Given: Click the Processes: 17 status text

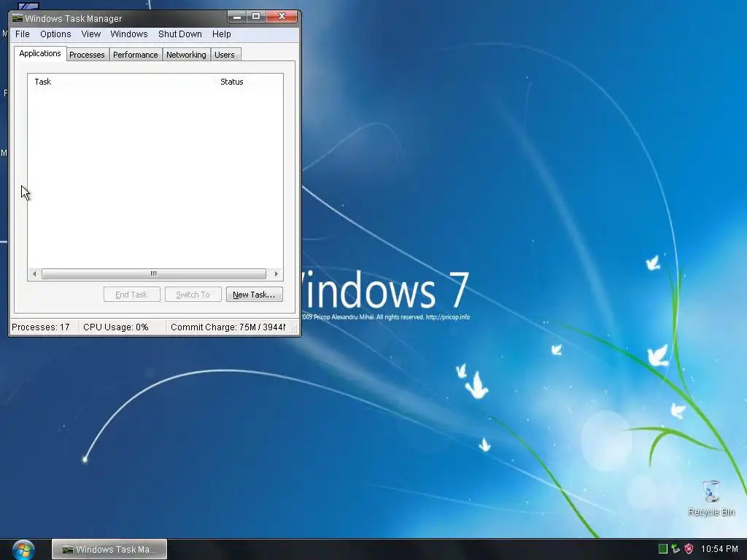Looking at the screenshot, I should coord(41,327).
